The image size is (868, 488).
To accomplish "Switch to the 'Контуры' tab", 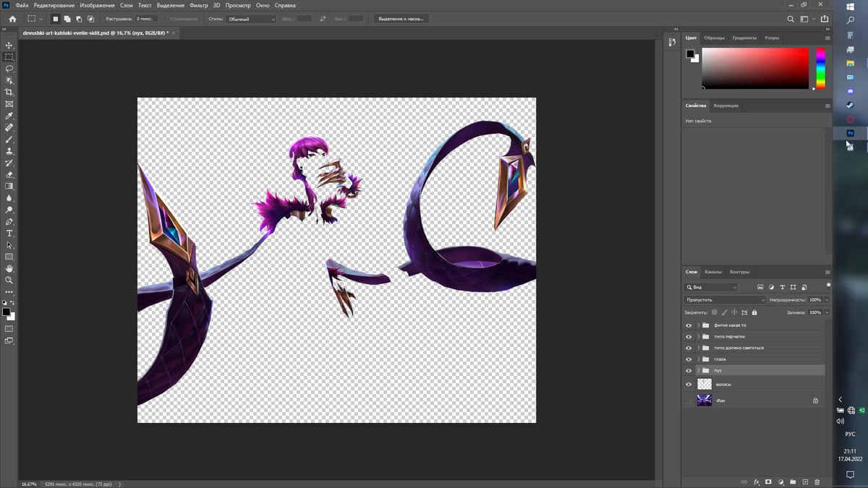I will click(739, 272).
